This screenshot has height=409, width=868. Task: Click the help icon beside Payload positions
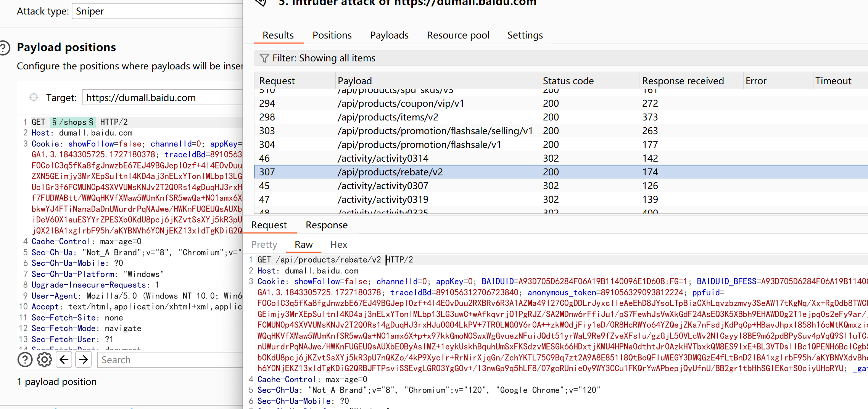tap(4, 48)
